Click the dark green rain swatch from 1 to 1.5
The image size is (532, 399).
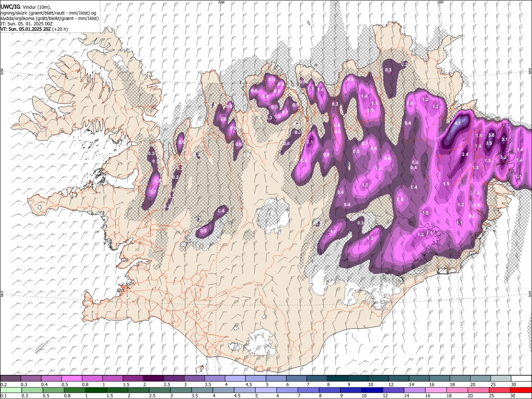pos(96,390)
